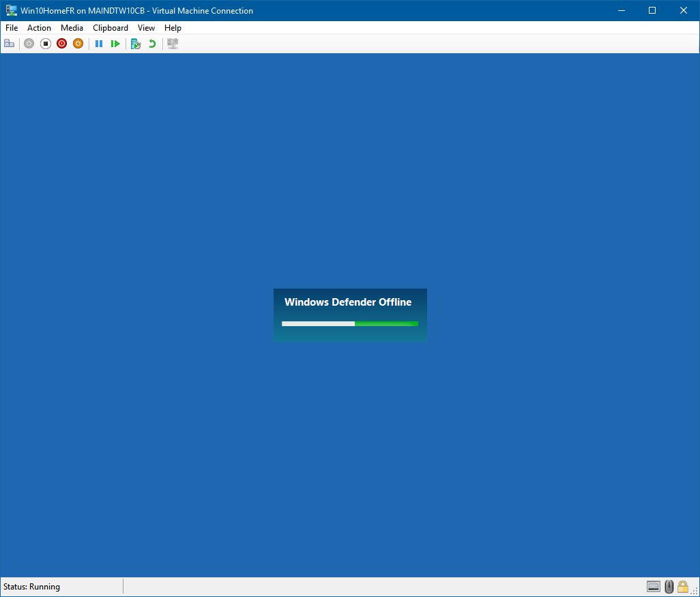Image resolution: width=700 pixels, height=597 pixels.
Task: Click the Enhanced Session monitors icon
Action: pyautogui.click(x=173, y=44)
